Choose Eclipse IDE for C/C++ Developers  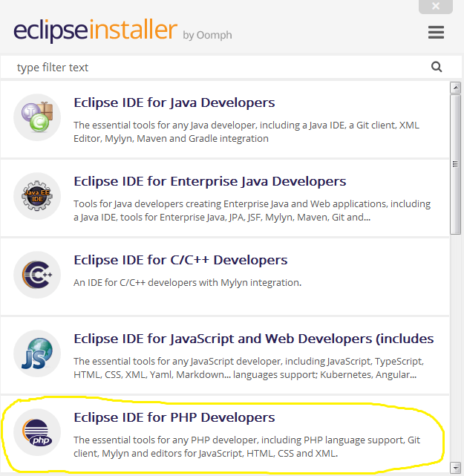[180, 260]
